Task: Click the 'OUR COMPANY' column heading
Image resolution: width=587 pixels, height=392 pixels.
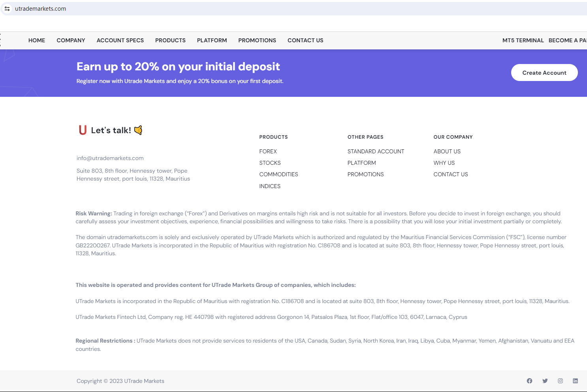Action: (453, 137)
